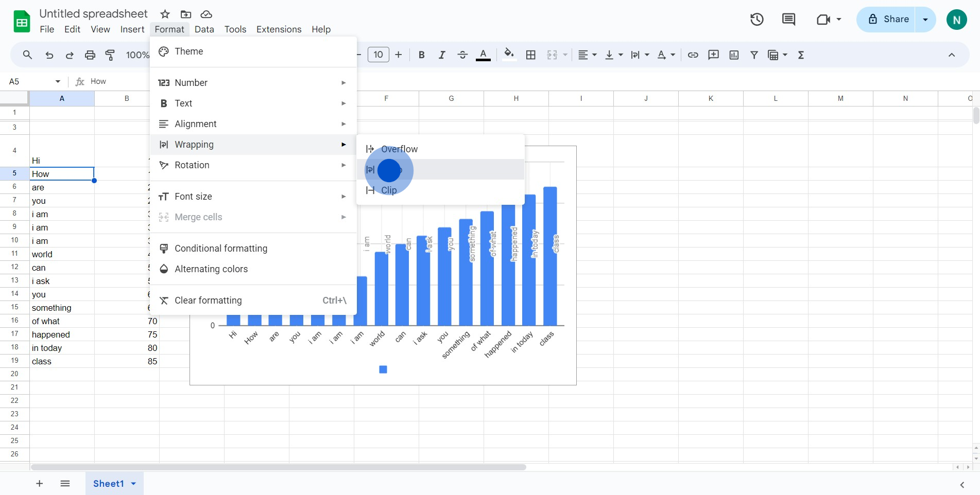This screenshot has height=495, width=980.
Task: Select the paint format roller icon
Action: coord(110,55)
